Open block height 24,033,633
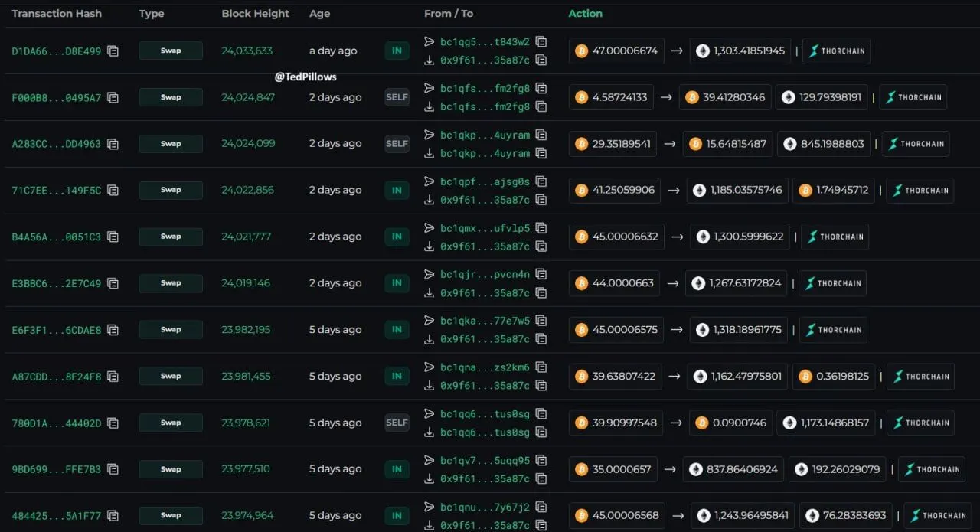The image size is (980, 532). coord(247,51)
